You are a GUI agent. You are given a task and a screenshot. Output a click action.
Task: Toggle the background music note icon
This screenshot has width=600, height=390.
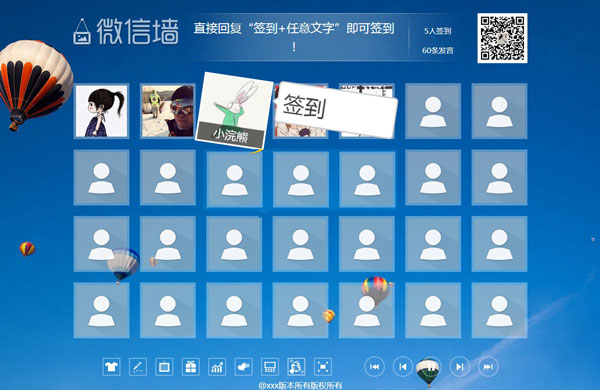click(296, 367)
